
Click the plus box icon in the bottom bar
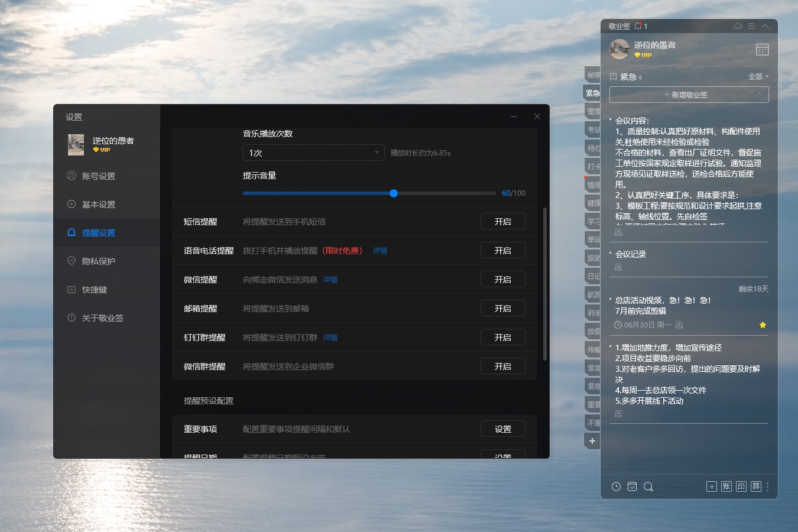[712, 486]
